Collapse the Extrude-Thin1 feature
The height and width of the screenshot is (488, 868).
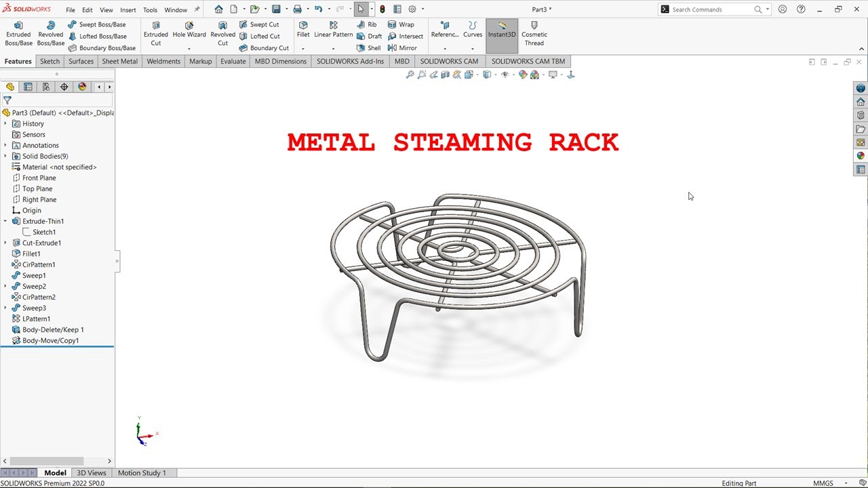coord(5,221)
